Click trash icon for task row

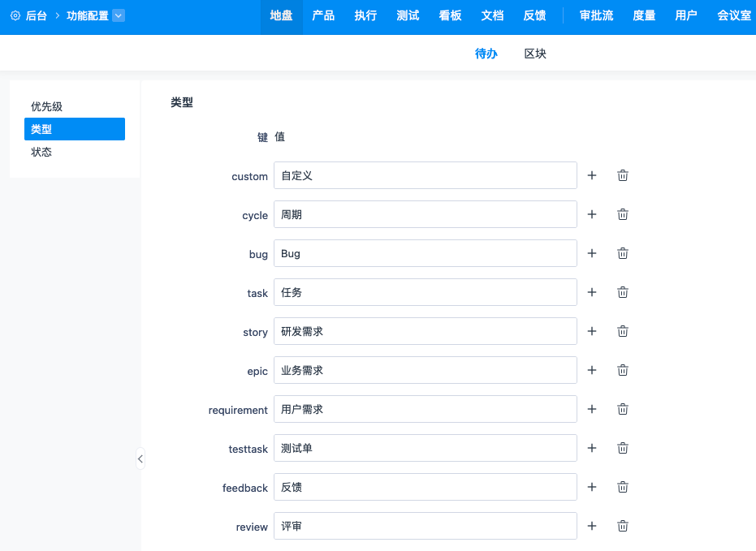(x=623, y=292)
